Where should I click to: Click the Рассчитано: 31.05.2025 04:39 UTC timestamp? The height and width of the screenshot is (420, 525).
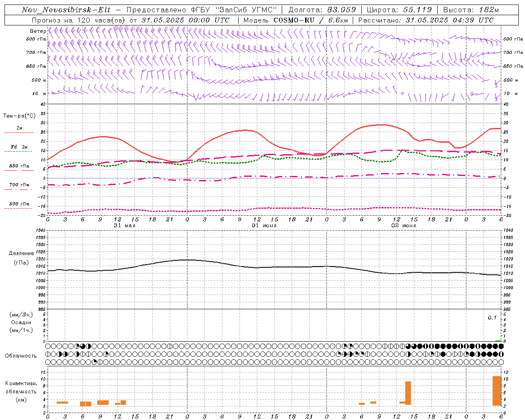click(426, 20)
